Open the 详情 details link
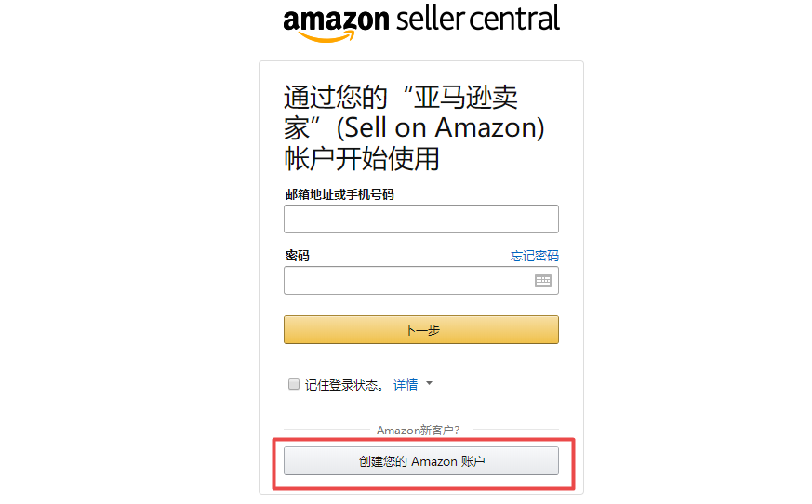The image size is (812, 504). tap(405, 385)
